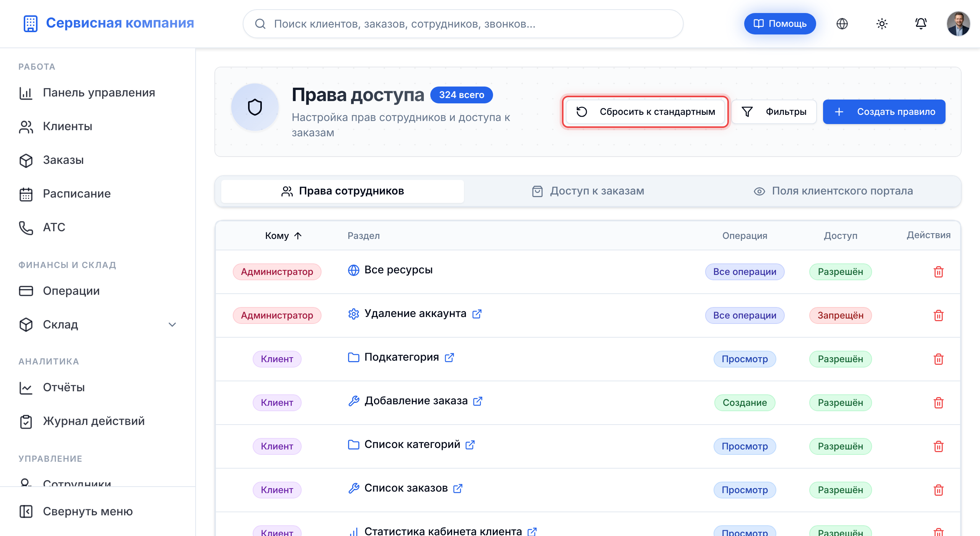Screen dimensions: 980x536
Task: Click the language globe icon in header
Action: 842,24
